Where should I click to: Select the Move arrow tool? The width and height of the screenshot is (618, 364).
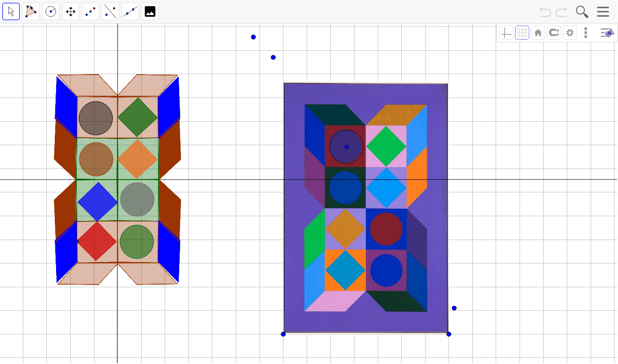(x=11, y=11)
